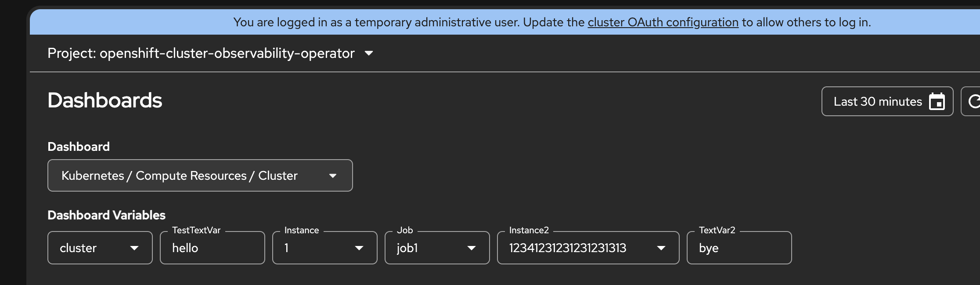The image size is (980, 285).
Task: Click the Dashboard Variables section label
Action: 106,215
